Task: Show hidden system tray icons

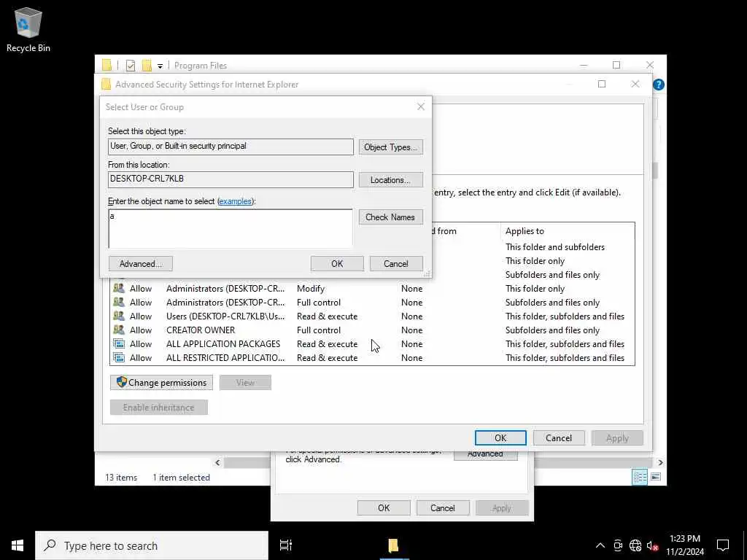Action: [x=600, y=545]
